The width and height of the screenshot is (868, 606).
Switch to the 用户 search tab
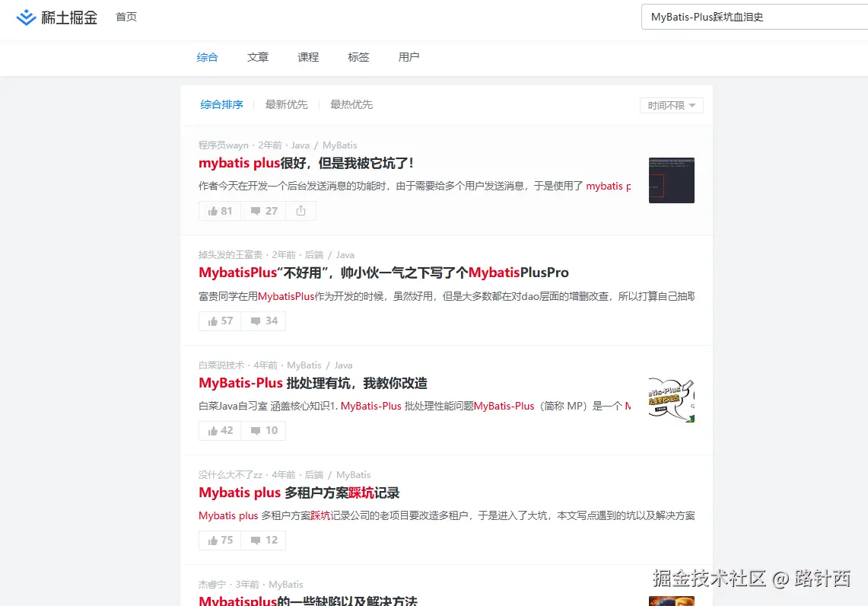point(409,56)
